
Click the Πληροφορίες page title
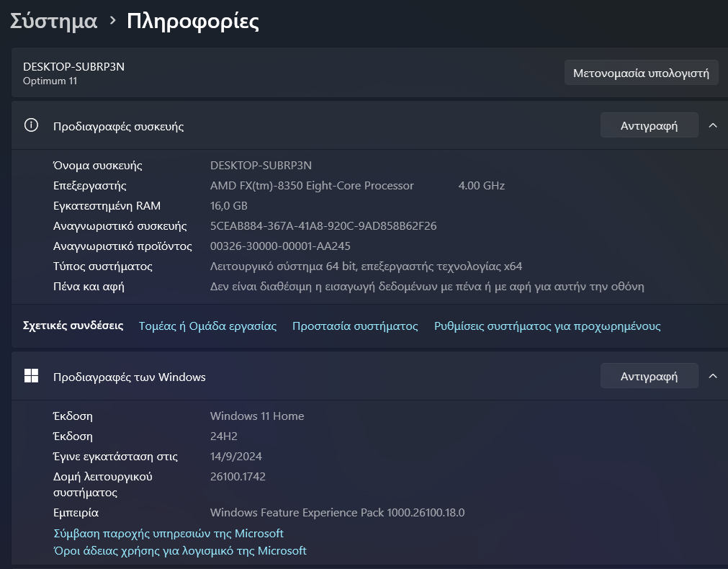pyautogui.click(x=193, y=22)
